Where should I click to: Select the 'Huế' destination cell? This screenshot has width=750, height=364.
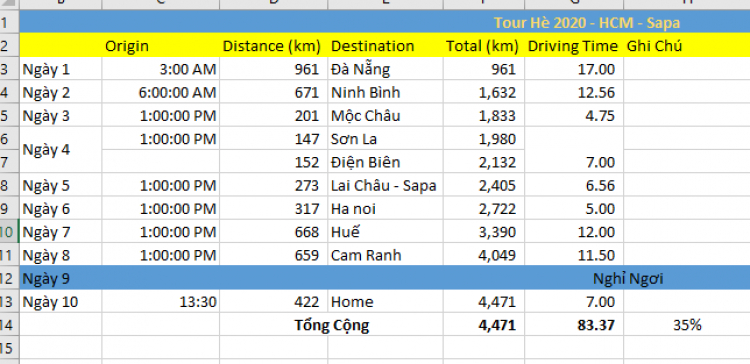(386, 232)
